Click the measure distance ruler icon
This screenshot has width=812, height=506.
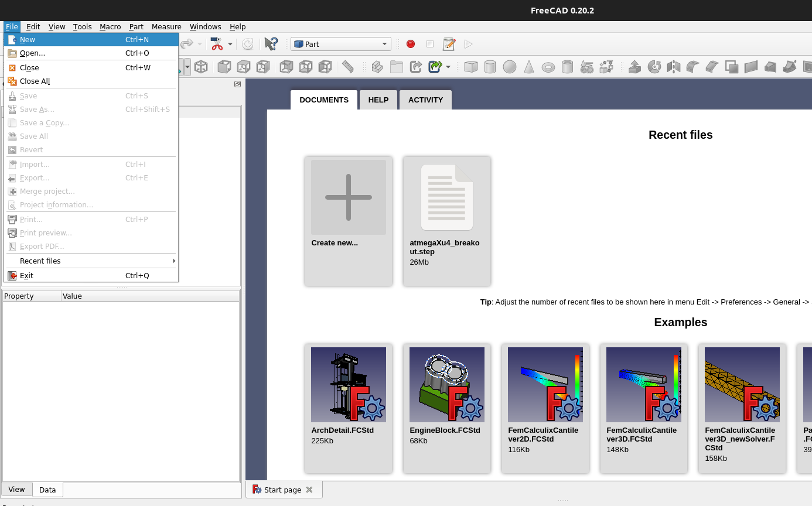tap(348, 67)
